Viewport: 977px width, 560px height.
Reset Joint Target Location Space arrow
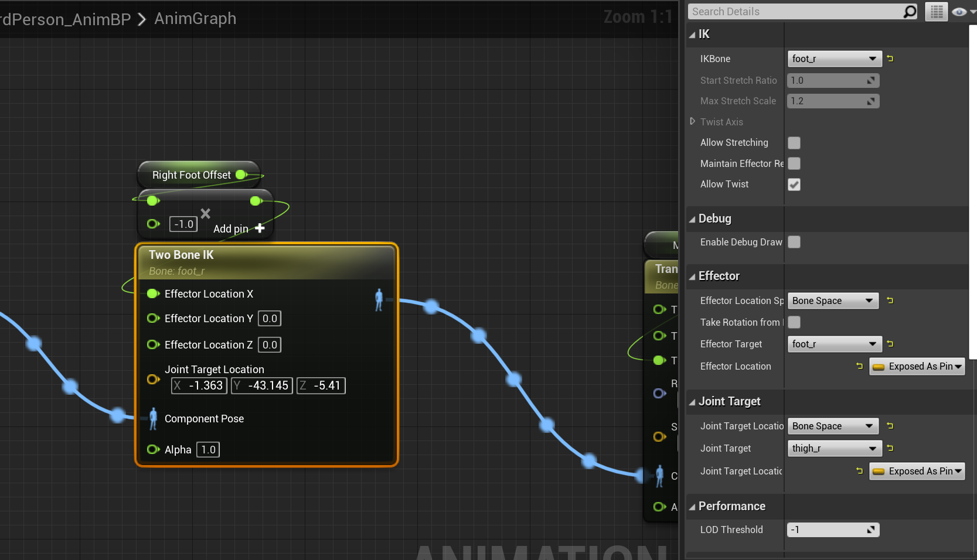(x=890, y=426)
